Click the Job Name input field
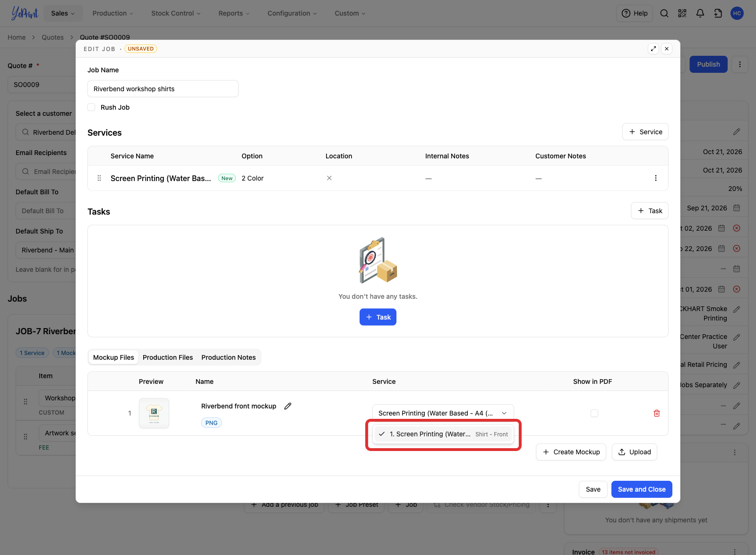The height and width of the screenshot is (555, 756). (163, 89)
